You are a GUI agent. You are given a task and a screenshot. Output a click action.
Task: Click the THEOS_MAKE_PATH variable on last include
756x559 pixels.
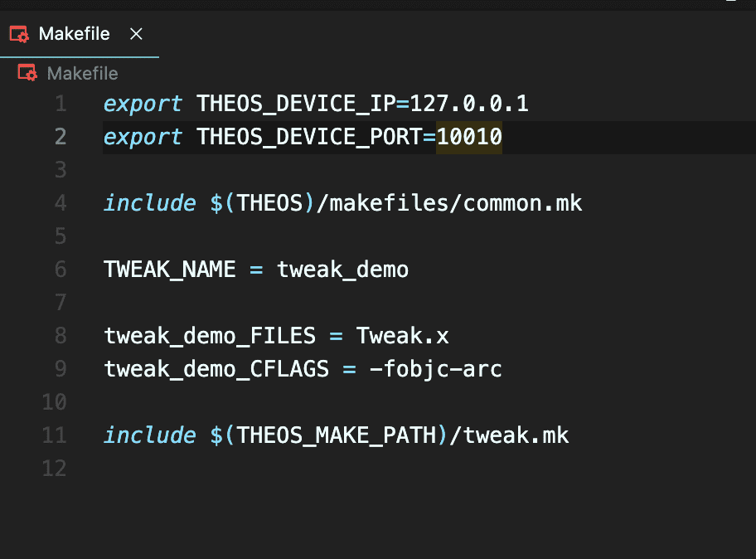click(x=336, y=435)
